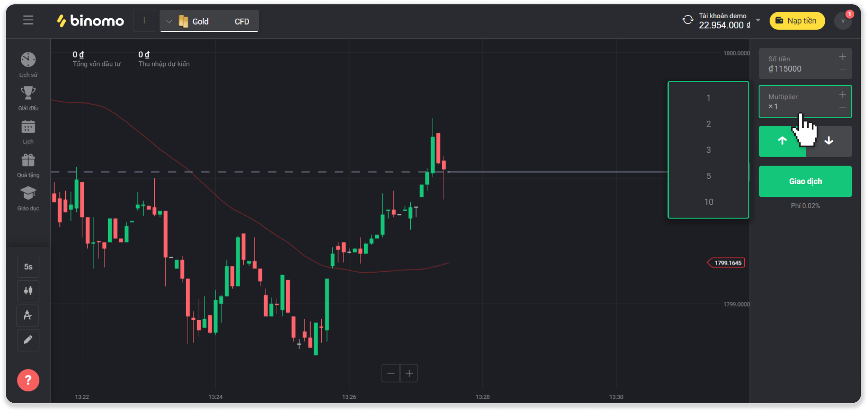Click Thu nhập dự kiến expected income
The width and height of the screenshot is (868, 412).
point(164,59)
